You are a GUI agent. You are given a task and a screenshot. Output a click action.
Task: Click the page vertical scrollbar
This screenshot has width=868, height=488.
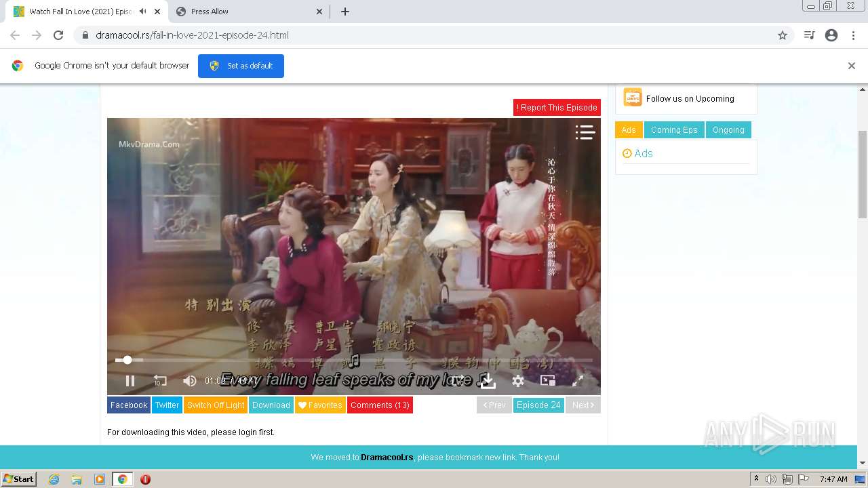coord(863,174)
